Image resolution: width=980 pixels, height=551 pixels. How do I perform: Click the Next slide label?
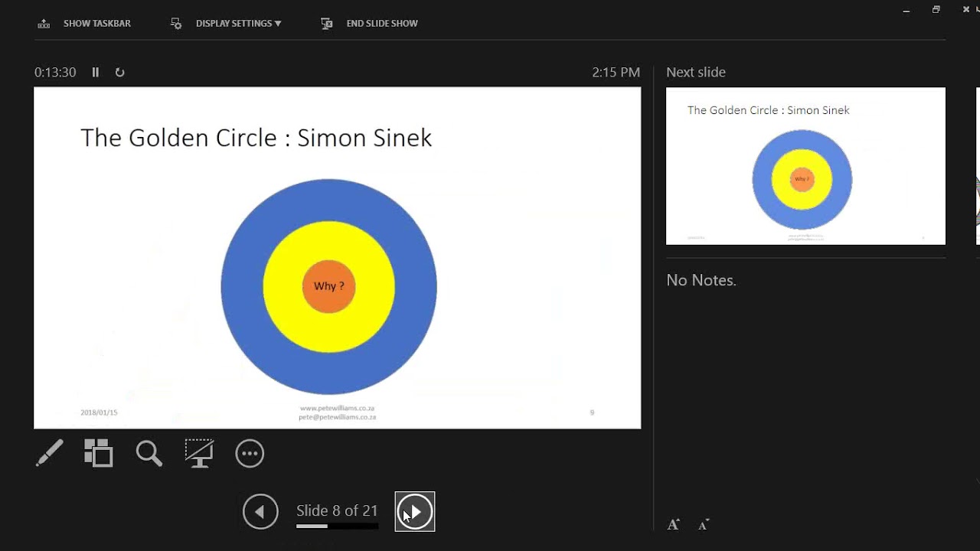click(x=696, y=72)
